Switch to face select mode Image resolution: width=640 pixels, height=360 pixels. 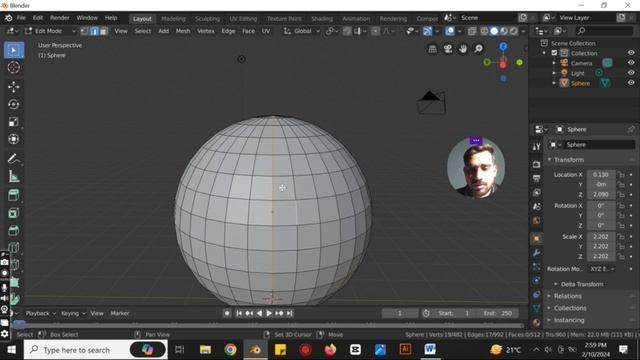(x=104, y=31)
